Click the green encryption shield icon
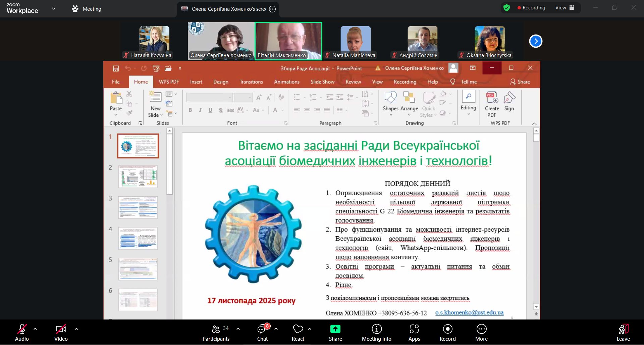This screenshot has height=345, width=644. 507,8
